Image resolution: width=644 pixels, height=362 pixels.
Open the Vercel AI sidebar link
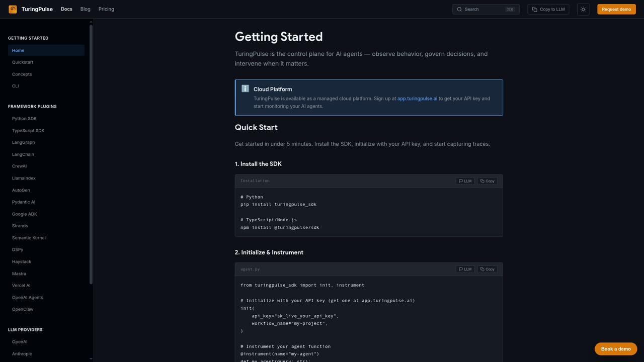(x=46, y=286)
